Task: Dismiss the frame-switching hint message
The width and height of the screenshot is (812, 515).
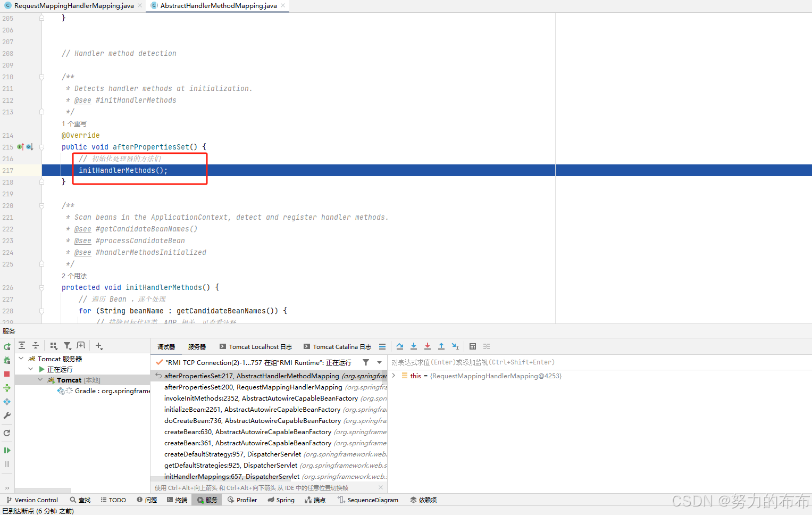Action: (381, 487)
